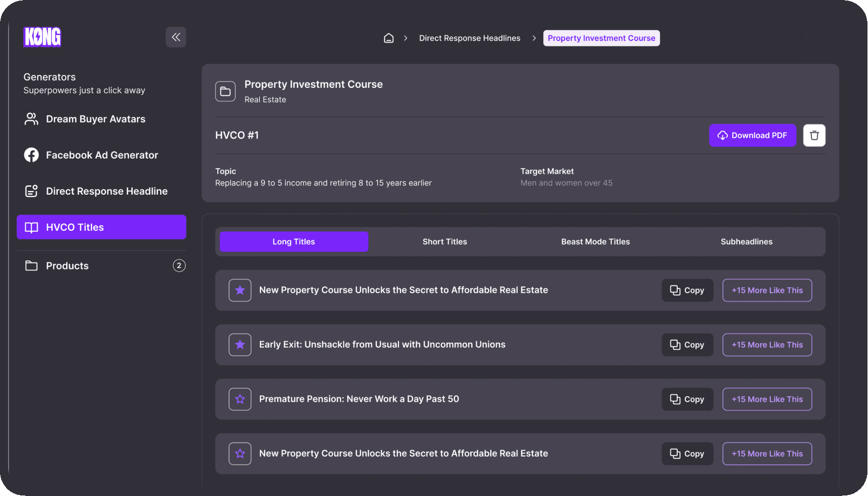868x496 pixels.
Task: Download the HVCO as PDF
Action: [752, 135]
